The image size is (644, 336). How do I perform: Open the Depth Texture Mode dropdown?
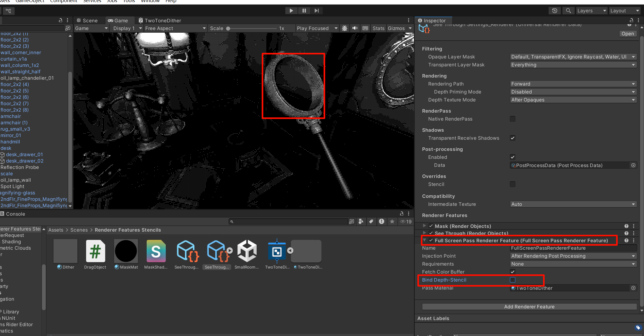[x=573, y=100]
